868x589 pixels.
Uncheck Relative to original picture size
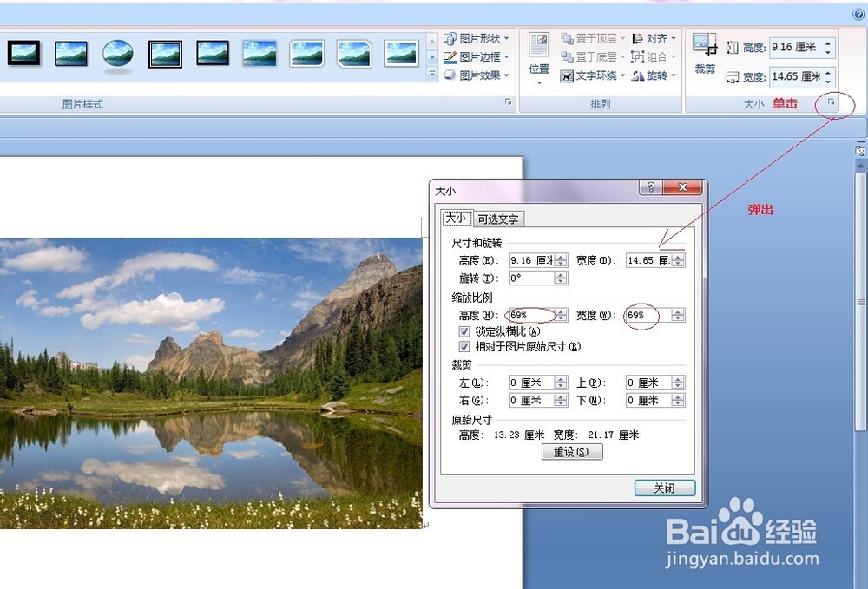(465, 346)
